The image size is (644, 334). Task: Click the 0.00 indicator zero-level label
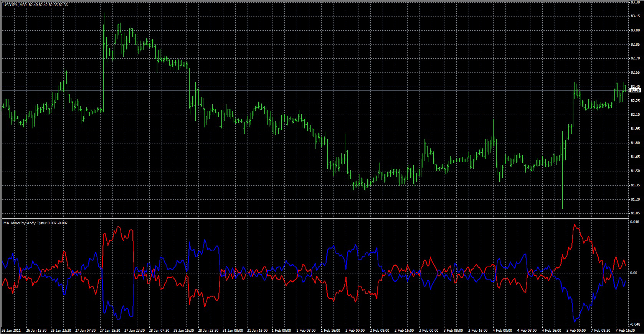click(634, 273)
